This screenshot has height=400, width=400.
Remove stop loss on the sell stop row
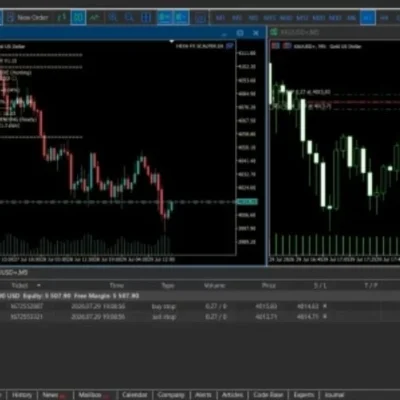coord(325,316)
